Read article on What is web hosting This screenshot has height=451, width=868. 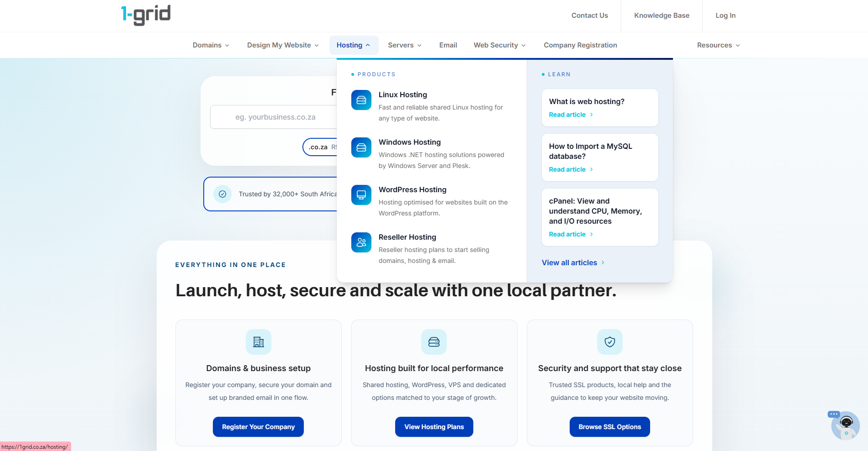coord(571,115)
